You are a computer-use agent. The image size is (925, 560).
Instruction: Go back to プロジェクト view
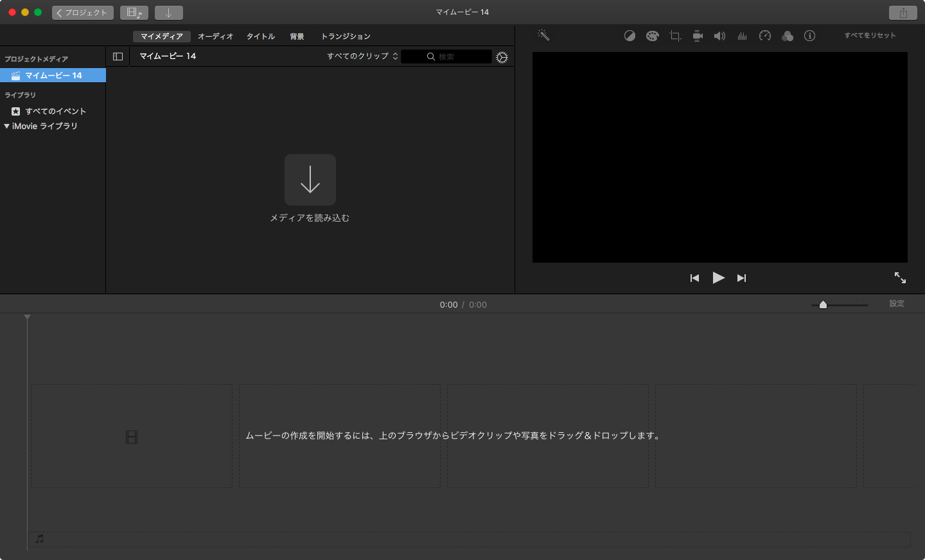click(x=83, y=13)
